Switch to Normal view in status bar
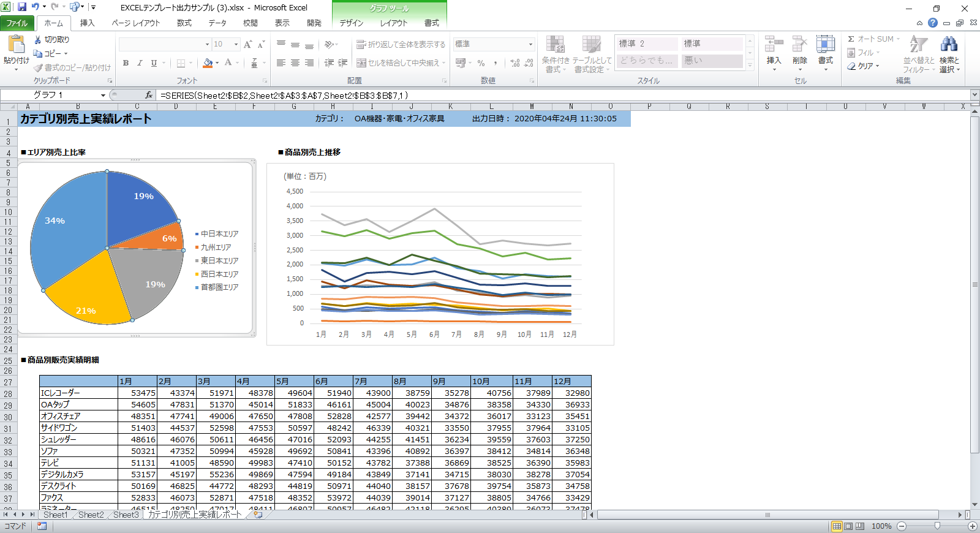Screen dimensions: 980x533 coord(837,526)
